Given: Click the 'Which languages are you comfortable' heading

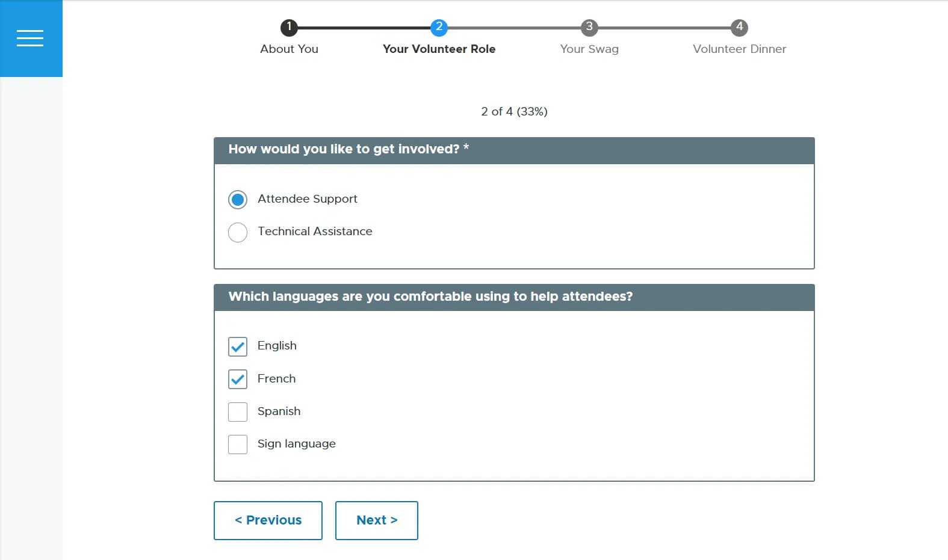Looking at the screenshot, I should click(430, 297).
